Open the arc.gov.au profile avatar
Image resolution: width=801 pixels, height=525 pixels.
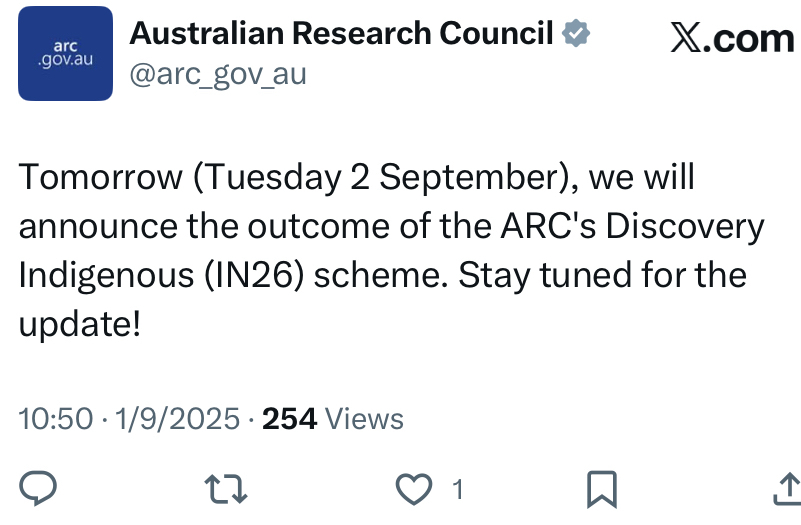pyautogui.click(x=65, y=53)
